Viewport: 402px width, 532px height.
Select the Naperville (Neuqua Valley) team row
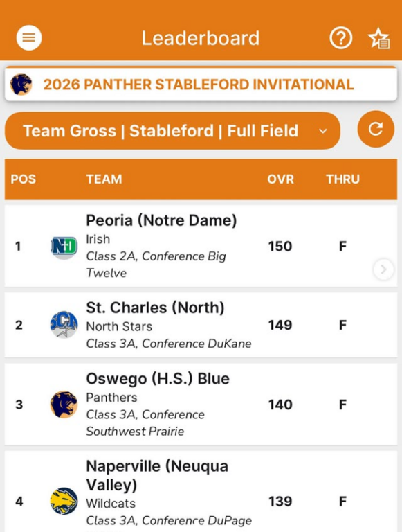tap(201, 492)
